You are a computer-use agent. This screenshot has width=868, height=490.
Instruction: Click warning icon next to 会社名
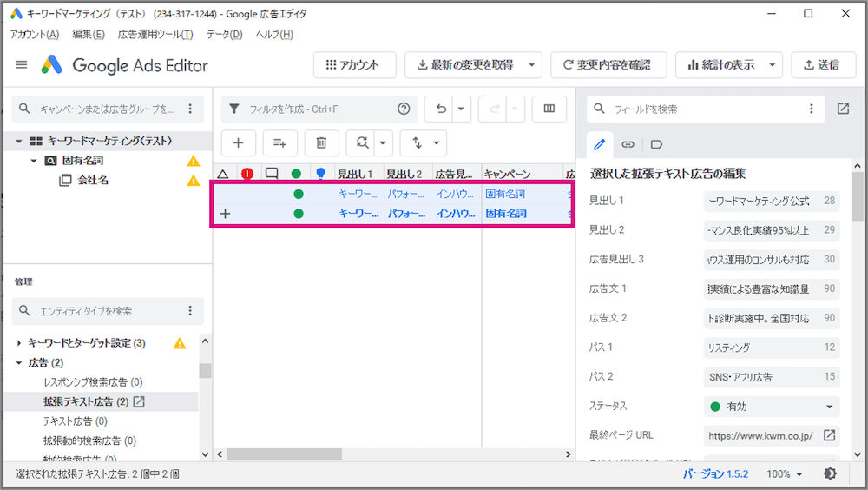pos(194,180)
